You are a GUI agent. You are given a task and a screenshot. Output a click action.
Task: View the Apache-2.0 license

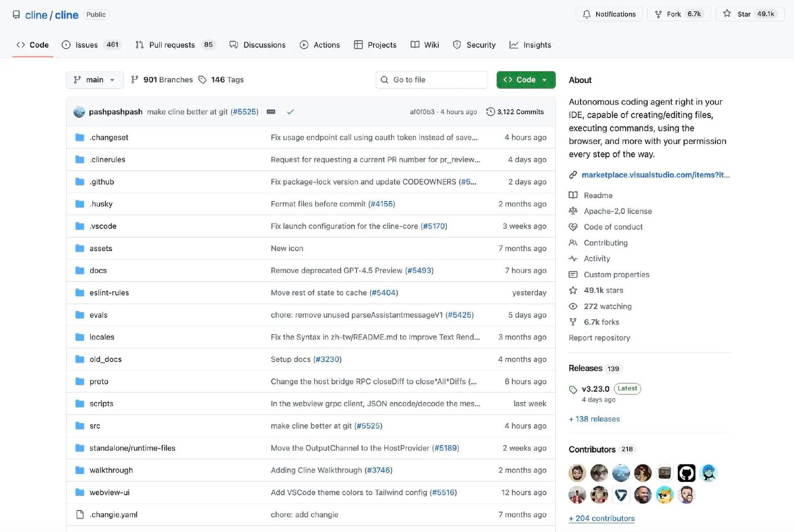tap(618, 211)
